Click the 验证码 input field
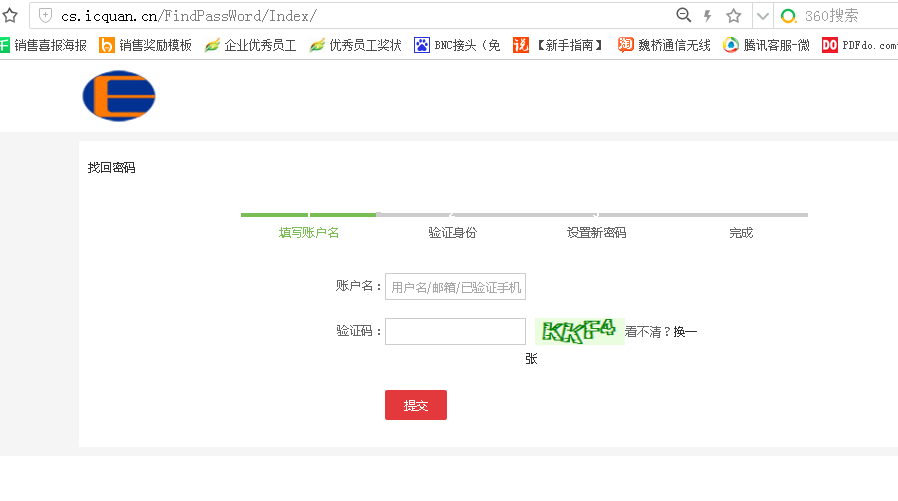This screenshot has height=501, width=898. point(455,332)
